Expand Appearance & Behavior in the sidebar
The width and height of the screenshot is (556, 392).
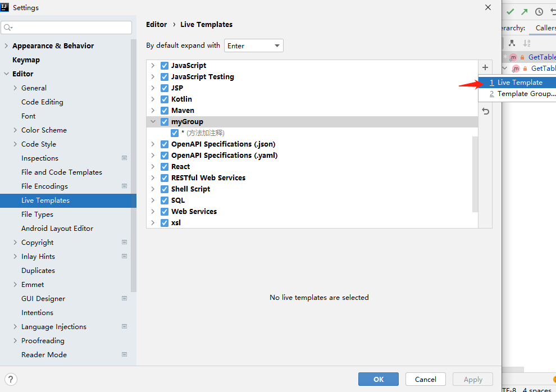click(6, 45)
